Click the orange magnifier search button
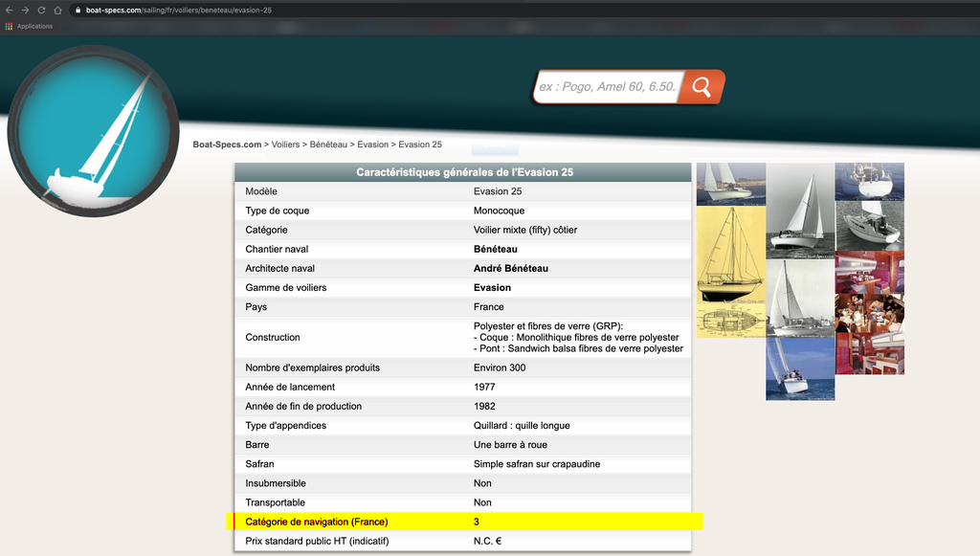980x556 pixels. (x=702, y=87)
